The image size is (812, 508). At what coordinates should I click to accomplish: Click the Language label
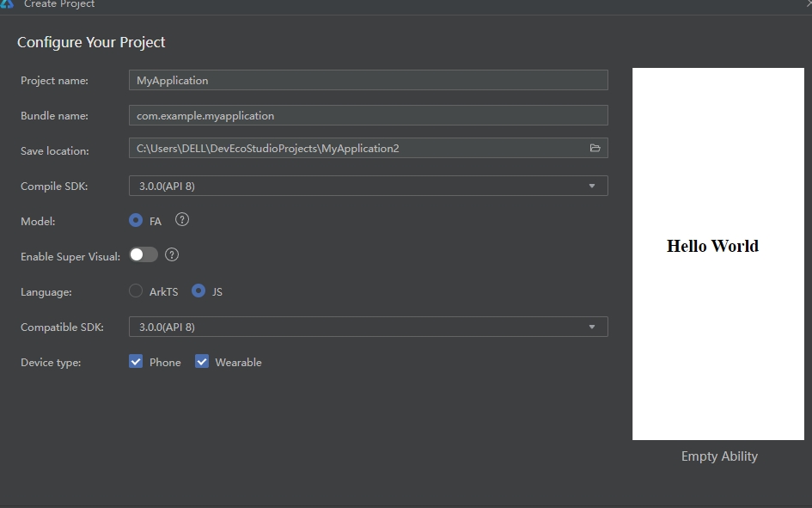pos(46,292)
